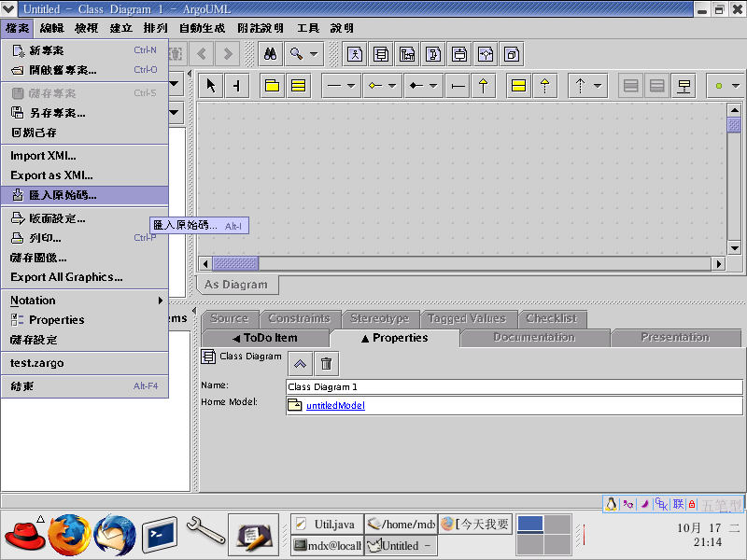Screen dimensions: 747x560
Task: Click the Name field containing Class Diagram 1
Action: tap(514, 386)
